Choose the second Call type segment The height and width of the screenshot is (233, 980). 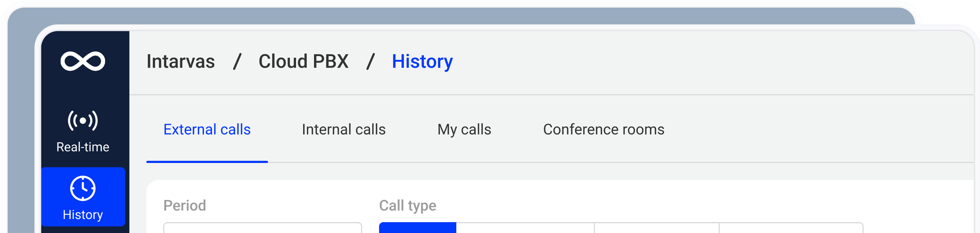coord(525,228)
